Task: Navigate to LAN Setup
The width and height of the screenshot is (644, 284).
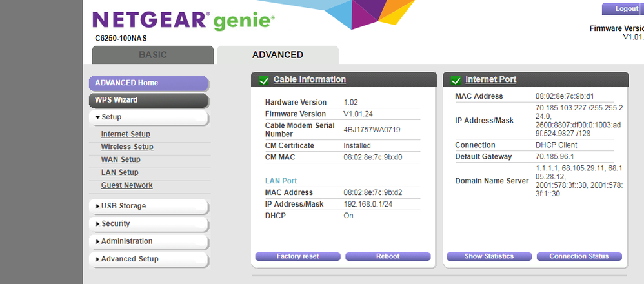Action: point(119,173)
